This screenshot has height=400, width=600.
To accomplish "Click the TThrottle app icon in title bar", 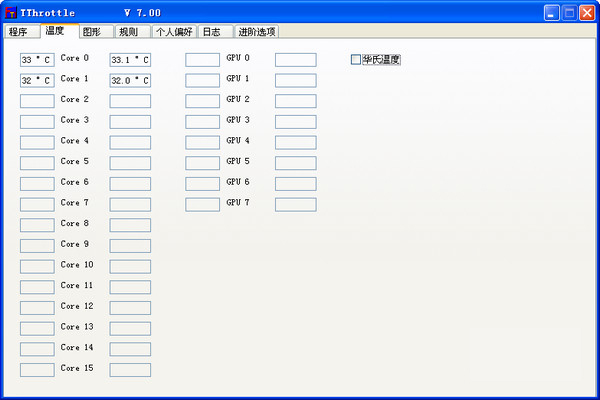I will pos(11,13).
